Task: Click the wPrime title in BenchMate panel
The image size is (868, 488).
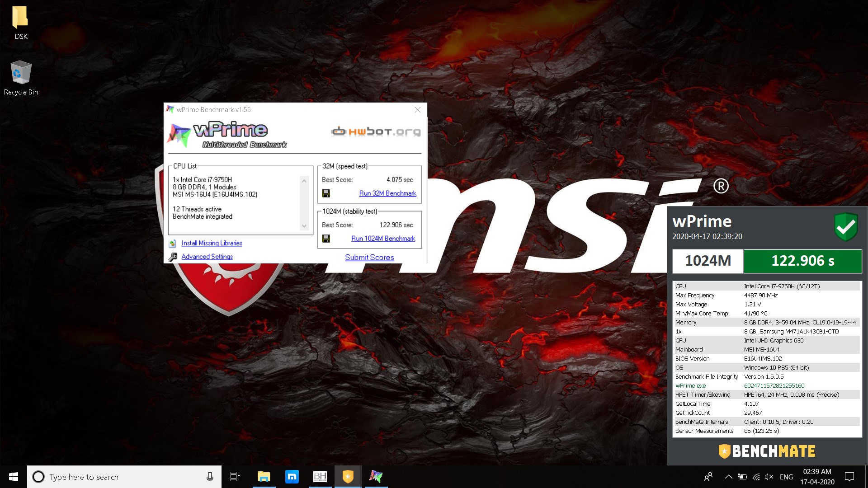Action: pyautogui.click(x=702, y=221)
